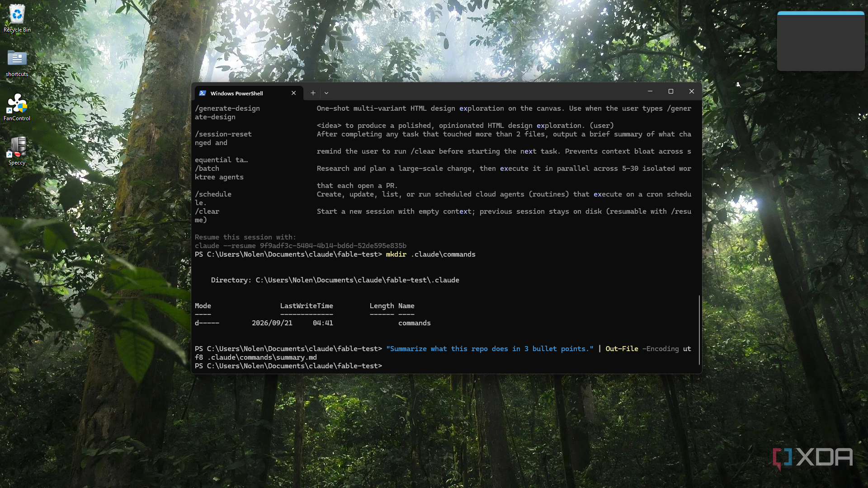Click the 'One-shot multi-variant HTML design' description

tap(504, 108)
